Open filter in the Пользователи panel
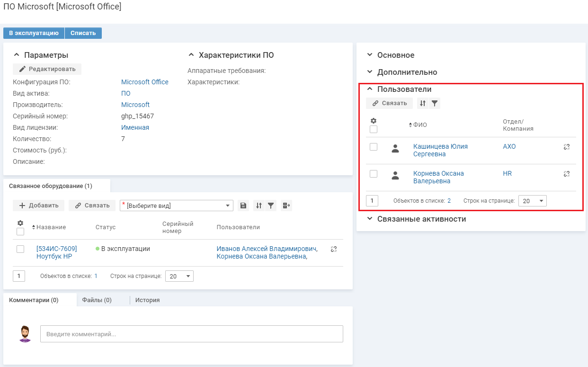 (x=434, y=103)
